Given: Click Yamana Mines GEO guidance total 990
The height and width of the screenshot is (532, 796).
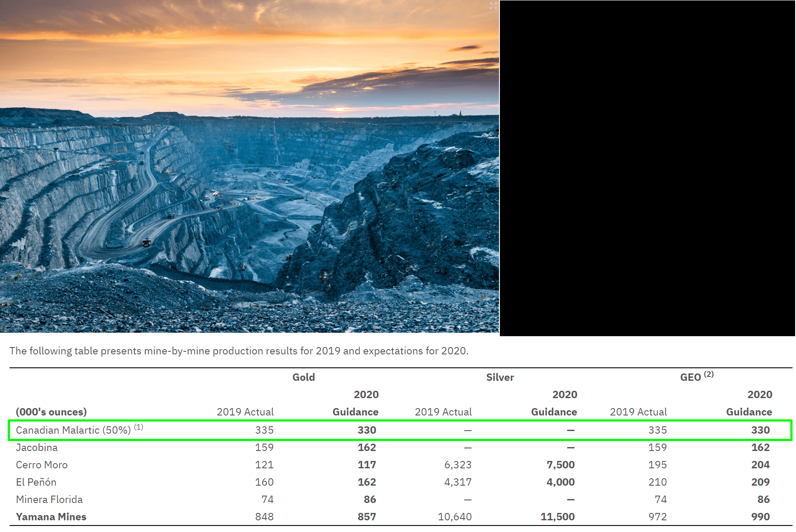Looking at the screenshot, I should tap(760, 517).
